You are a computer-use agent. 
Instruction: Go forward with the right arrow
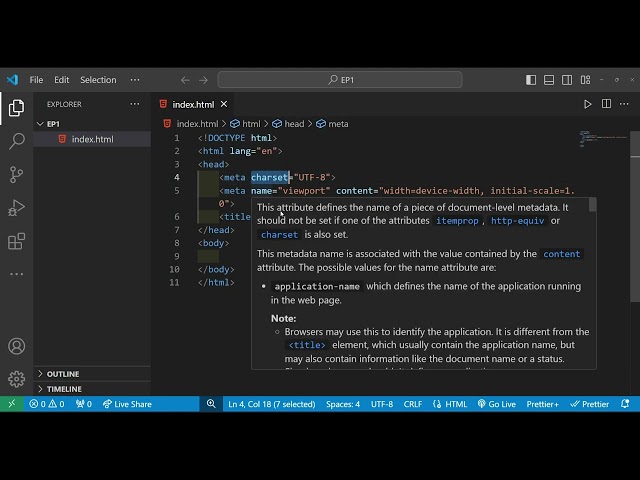[x=203, y=80]
